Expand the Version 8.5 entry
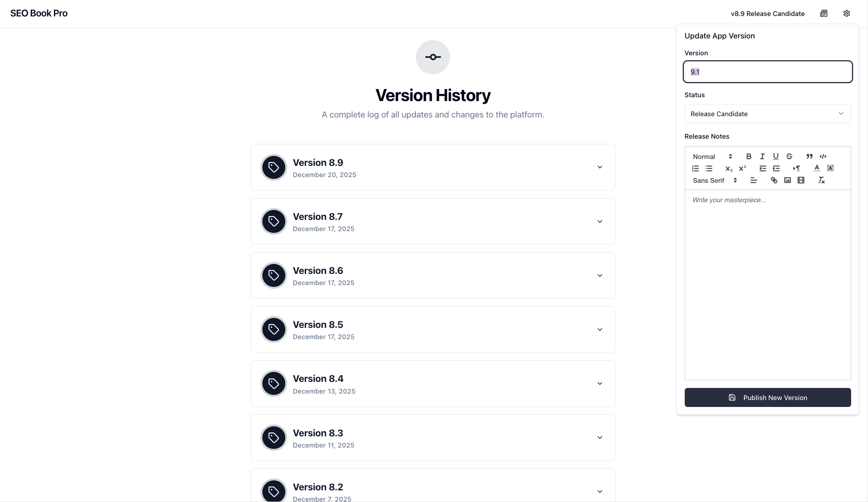Screen dimensions: 868x502 (600, 329)
